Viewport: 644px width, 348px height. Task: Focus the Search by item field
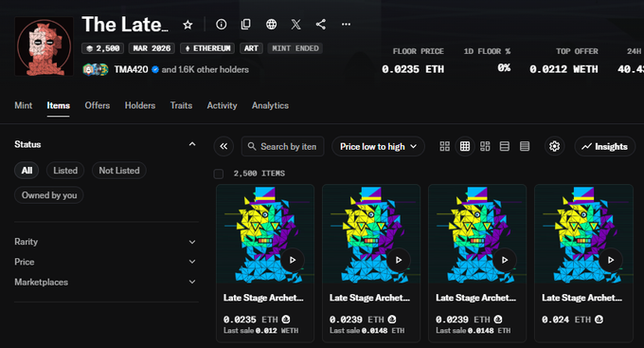point(282,146)
